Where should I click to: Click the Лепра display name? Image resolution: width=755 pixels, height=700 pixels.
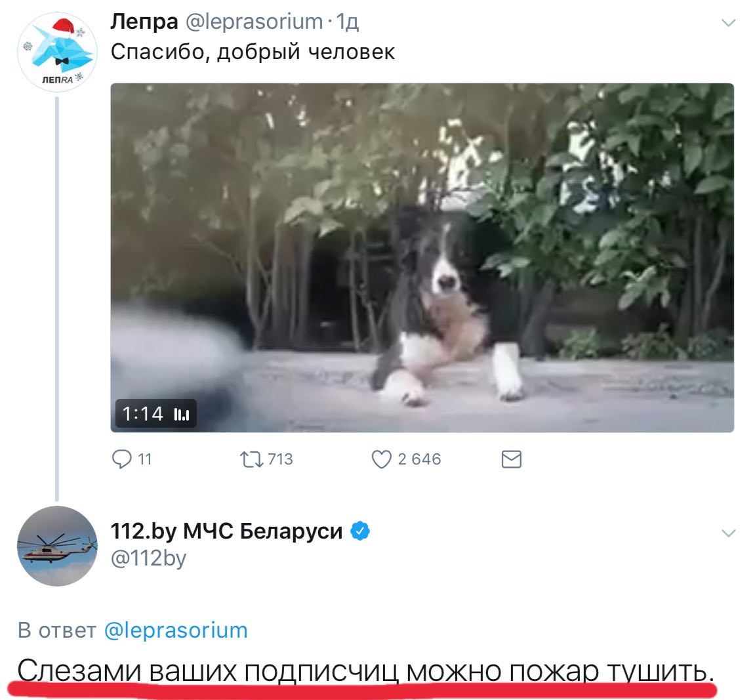click(x=144, y=22)
